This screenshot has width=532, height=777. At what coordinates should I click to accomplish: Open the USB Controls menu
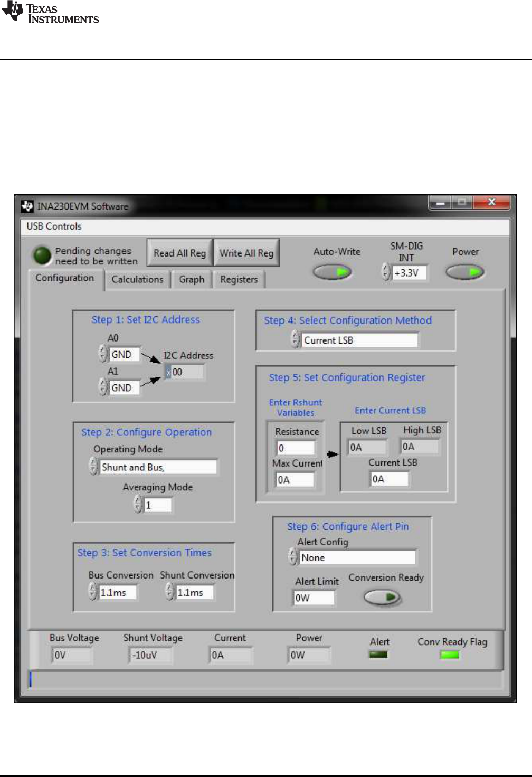coord(54,226)
